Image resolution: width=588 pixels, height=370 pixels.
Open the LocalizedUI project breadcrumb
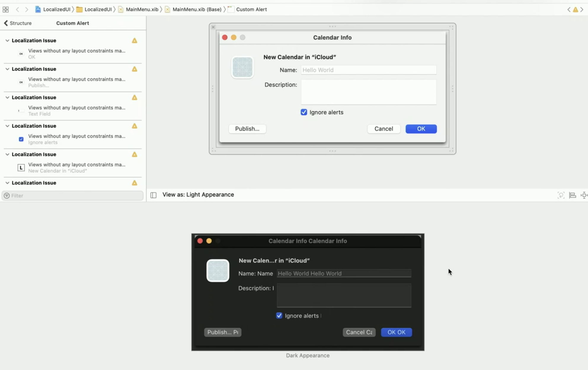pos(56,9)
